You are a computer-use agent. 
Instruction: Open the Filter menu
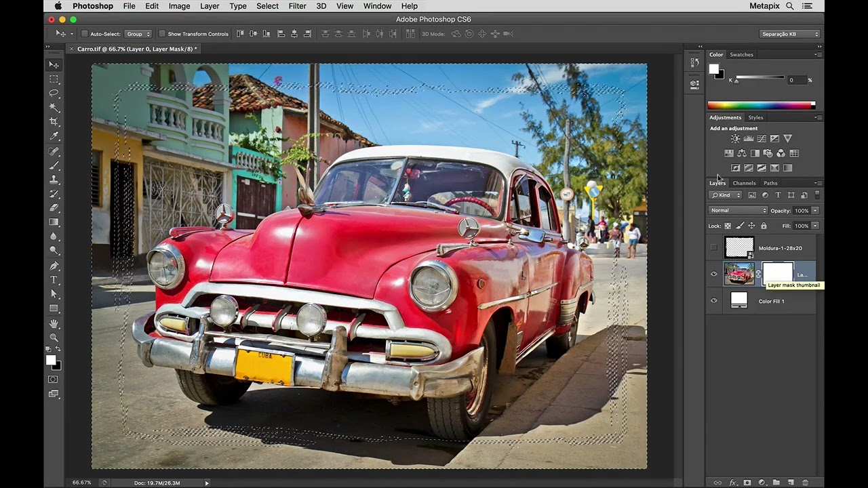(x=297, y=6)
